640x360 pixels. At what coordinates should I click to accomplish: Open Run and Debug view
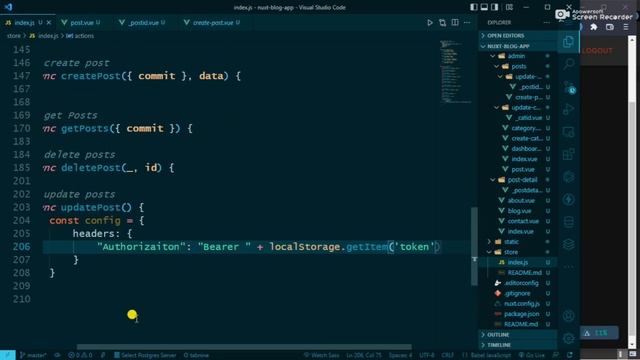pos(568,109)
